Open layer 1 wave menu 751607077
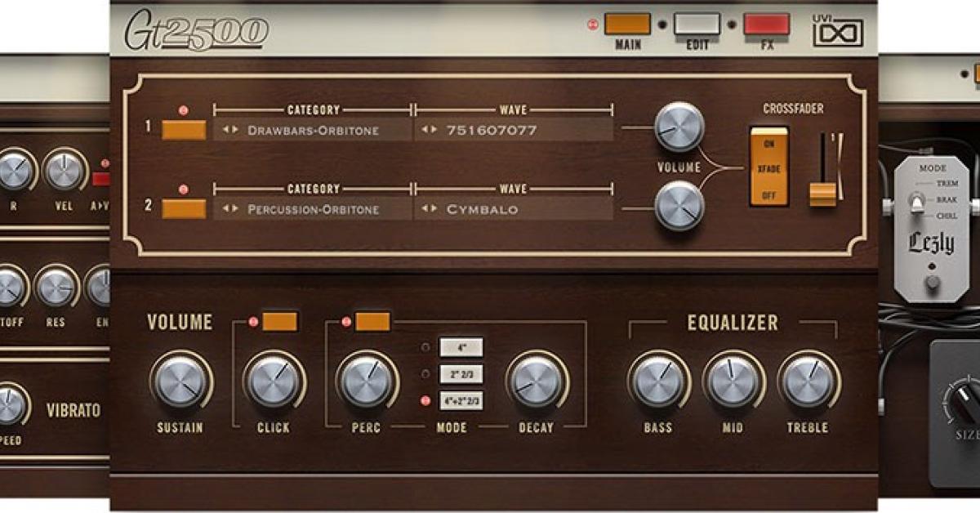The image size is (980, 513). coord(514,130)
